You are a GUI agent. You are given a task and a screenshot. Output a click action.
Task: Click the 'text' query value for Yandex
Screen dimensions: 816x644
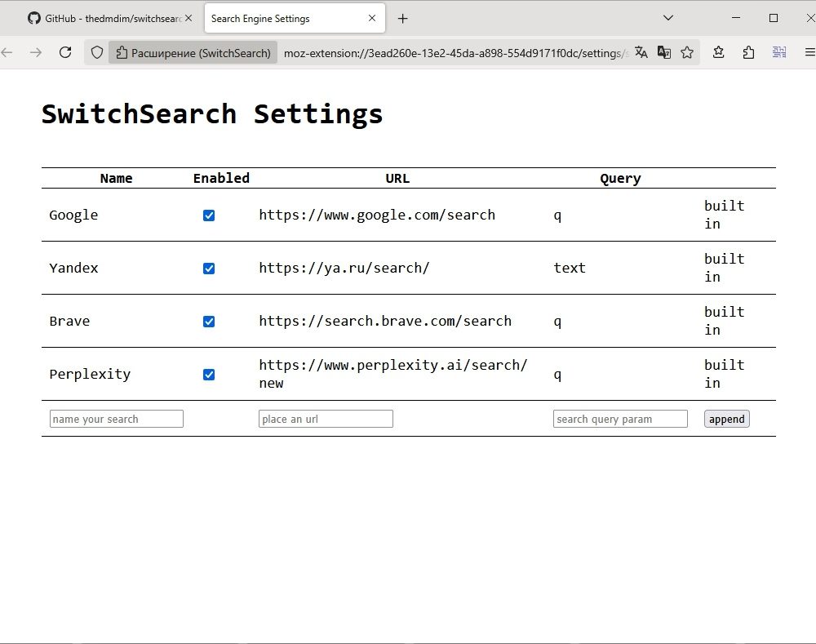coord(570,268)
